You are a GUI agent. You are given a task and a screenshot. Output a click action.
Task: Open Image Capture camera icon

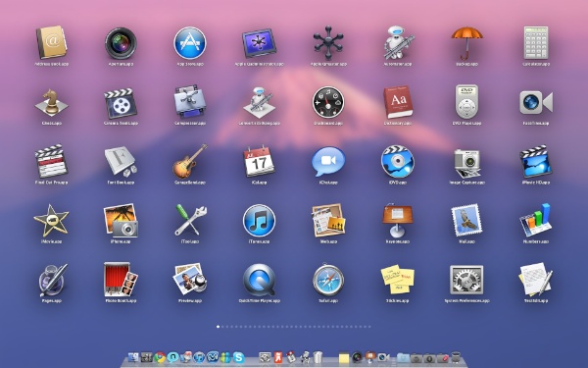pyautogui.click(x=466, y=163)
